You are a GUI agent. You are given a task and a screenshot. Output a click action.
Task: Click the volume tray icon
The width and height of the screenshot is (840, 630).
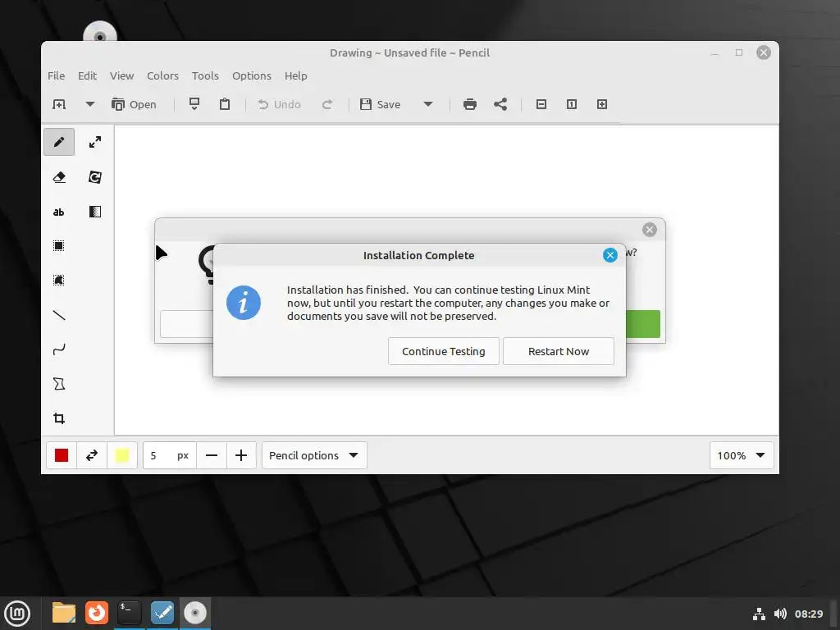tap(781, 614)
